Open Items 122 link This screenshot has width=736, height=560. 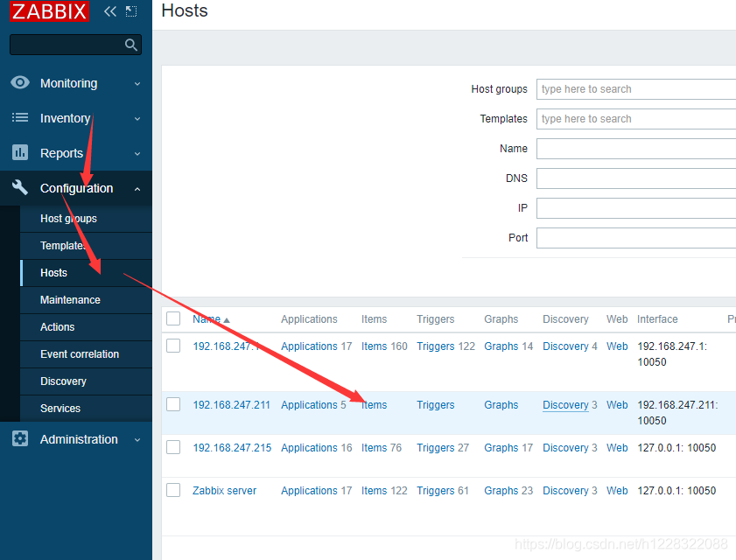(374, 491)
